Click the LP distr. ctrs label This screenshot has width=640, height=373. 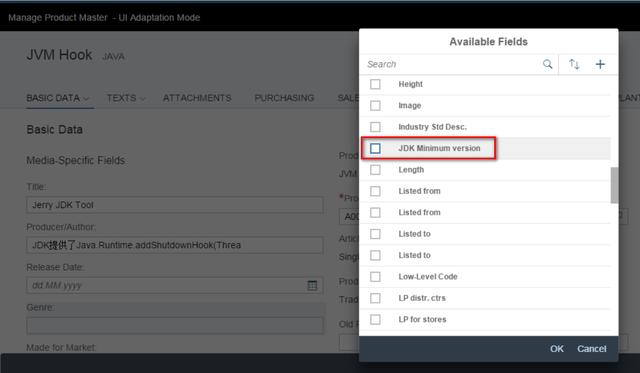[422, 298]
